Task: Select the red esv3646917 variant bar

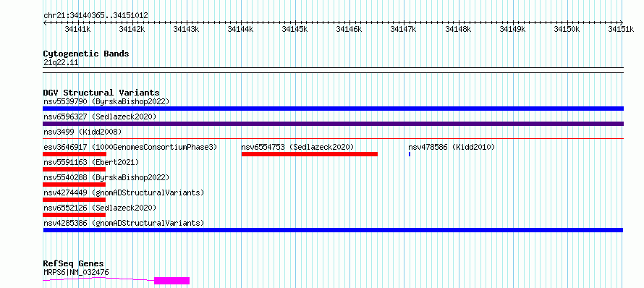Action: click(x=75, y=154)
